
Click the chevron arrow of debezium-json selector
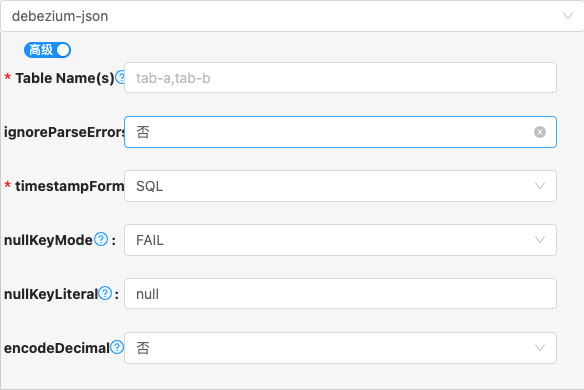pyautogui.click(x=568, y=16)
